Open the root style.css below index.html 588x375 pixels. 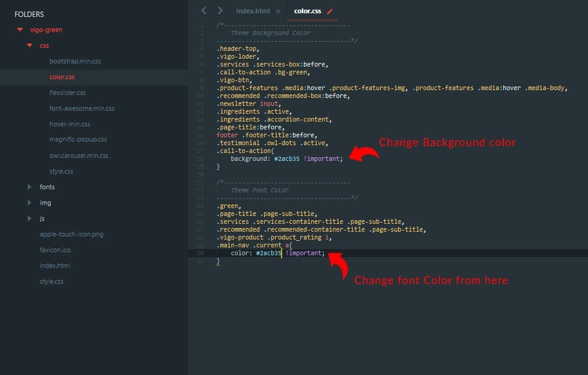click(x=51, y=281)
